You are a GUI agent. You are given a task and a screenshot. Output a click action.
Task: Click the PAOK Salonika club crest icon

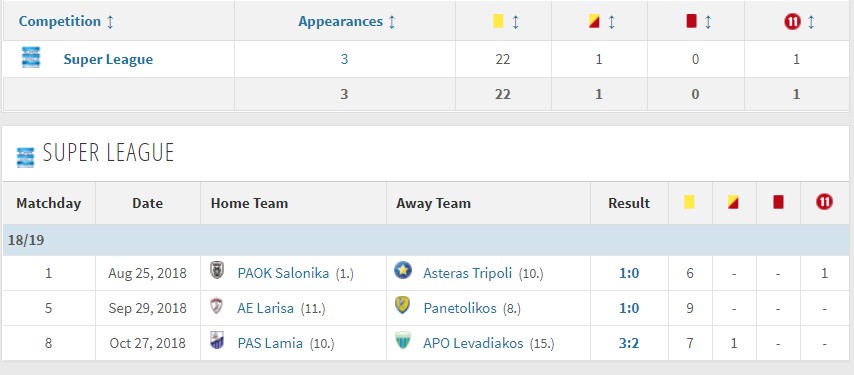(217, 271)
